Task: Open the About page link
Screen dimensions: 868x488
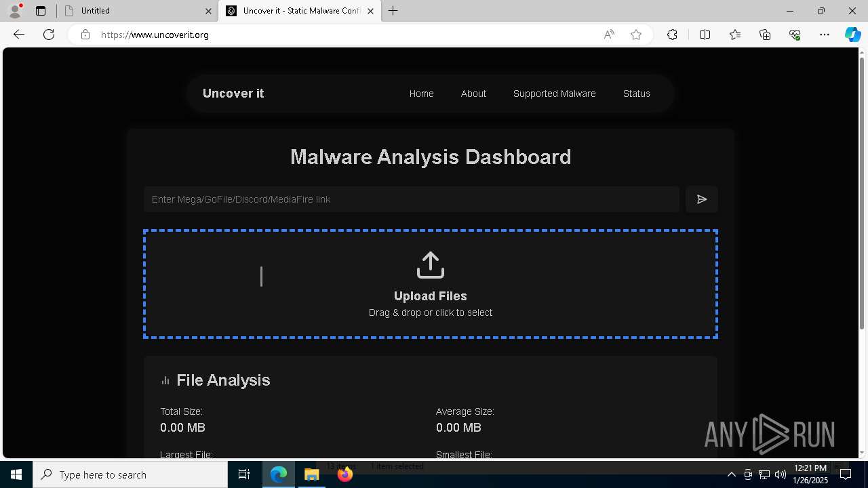Action: point(473,94)
